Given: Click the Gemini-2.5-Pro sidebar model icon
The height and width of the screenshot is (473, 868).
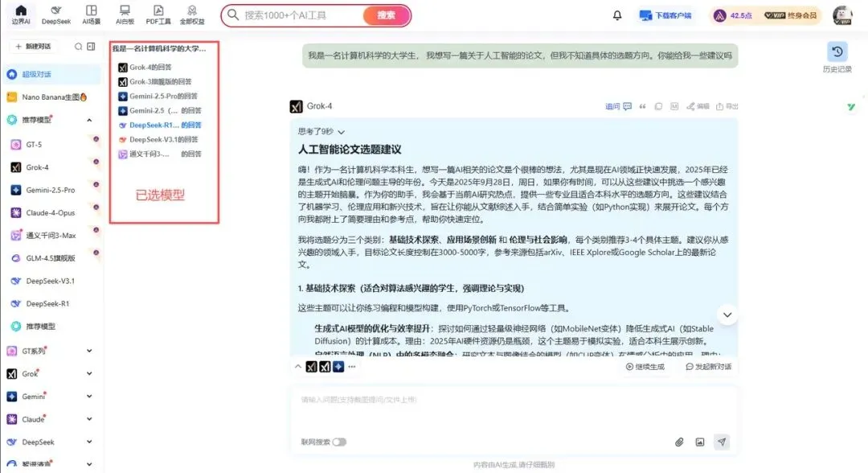Looking at the screenshot, I should (16, 190).
